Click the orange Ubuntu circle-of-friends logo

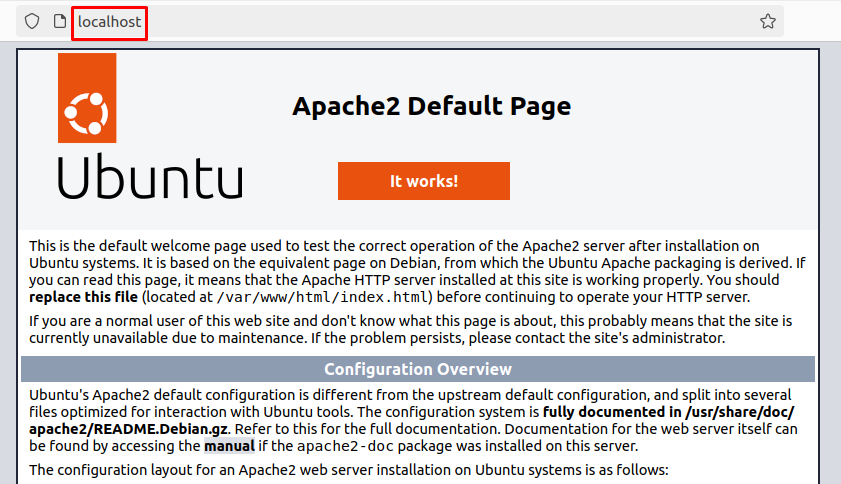87,98
